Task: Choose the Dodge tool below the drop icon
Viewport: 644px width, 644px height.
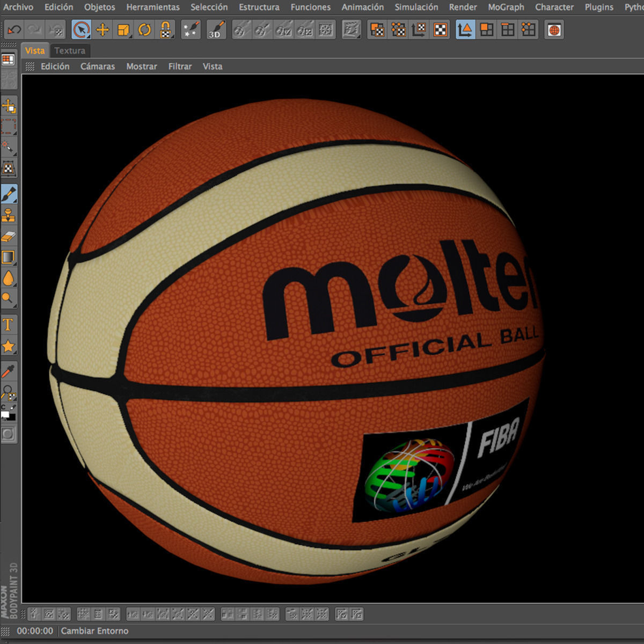Action: [x=9, y=299]
